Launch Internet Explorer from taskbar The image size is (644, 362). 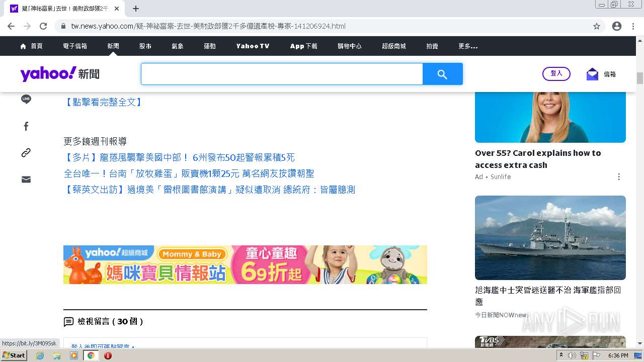[x=40, y=355]
